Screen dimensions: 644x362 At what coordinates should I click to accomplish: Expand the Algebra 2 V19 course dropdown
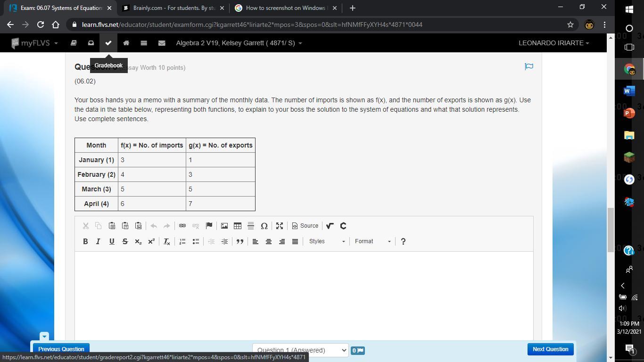coord(239,43)
